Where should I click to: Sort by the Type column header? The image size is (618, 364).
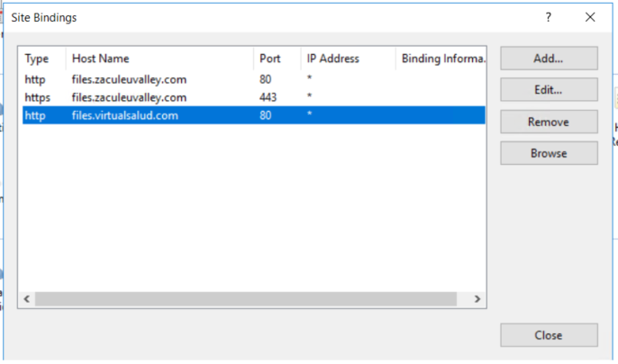(42, 59)
